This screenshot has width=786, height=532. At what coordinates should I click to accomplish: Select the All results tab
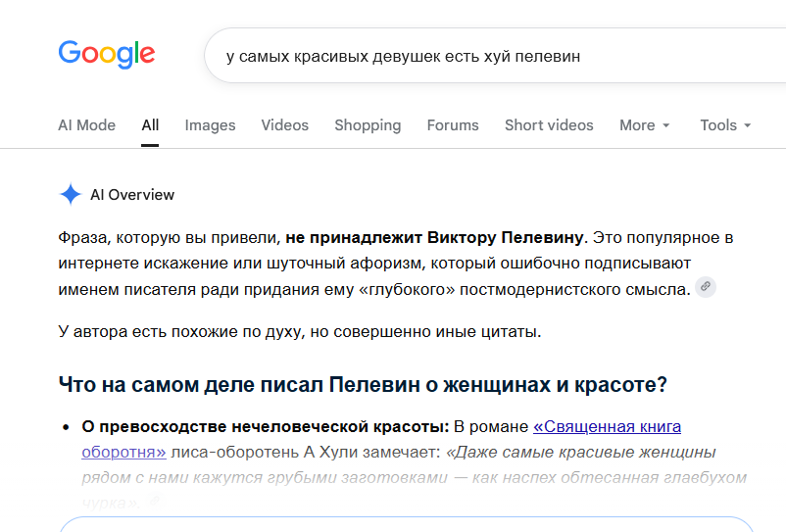click(x=150, y=125)
